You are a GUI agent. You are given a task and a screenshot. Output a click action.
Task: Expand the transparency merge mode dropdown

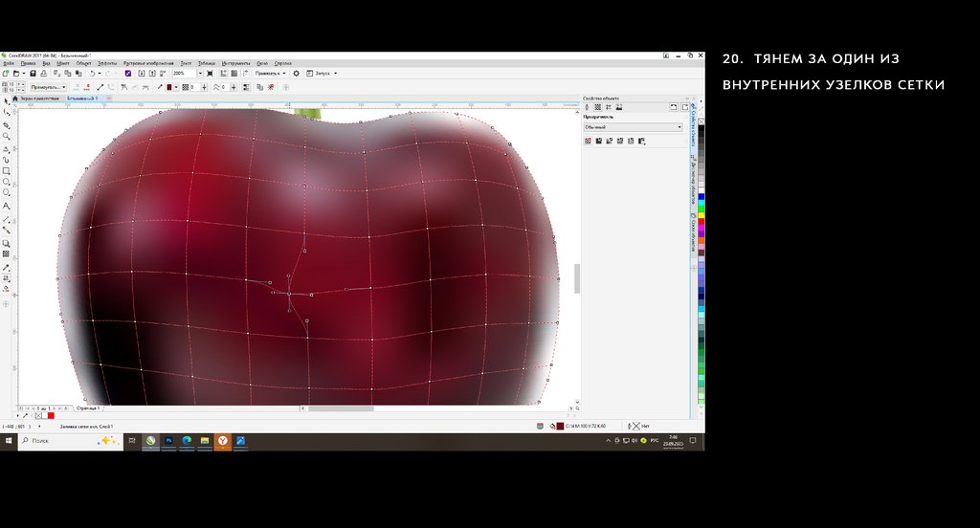pos(633,126)
